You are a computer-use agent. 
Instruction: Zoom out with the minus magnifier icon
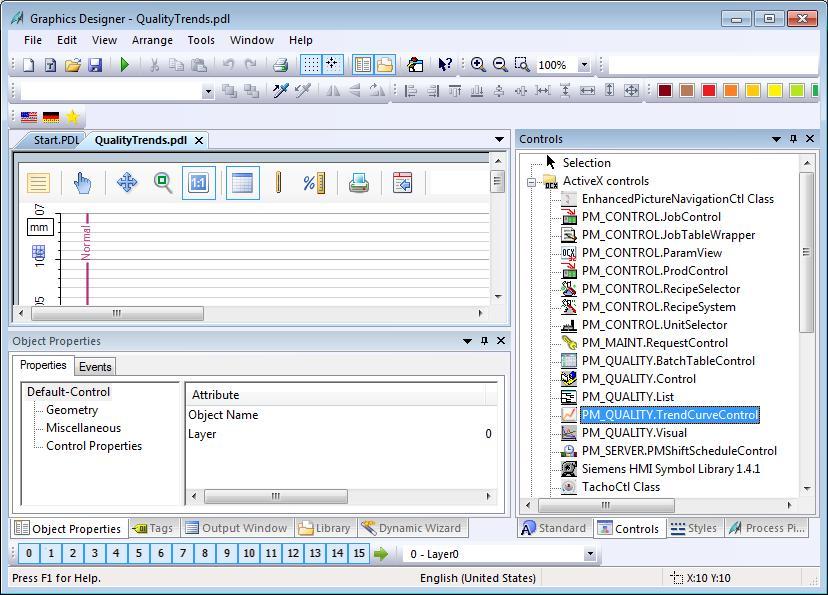pyautogui.click(x=500, y=65)
